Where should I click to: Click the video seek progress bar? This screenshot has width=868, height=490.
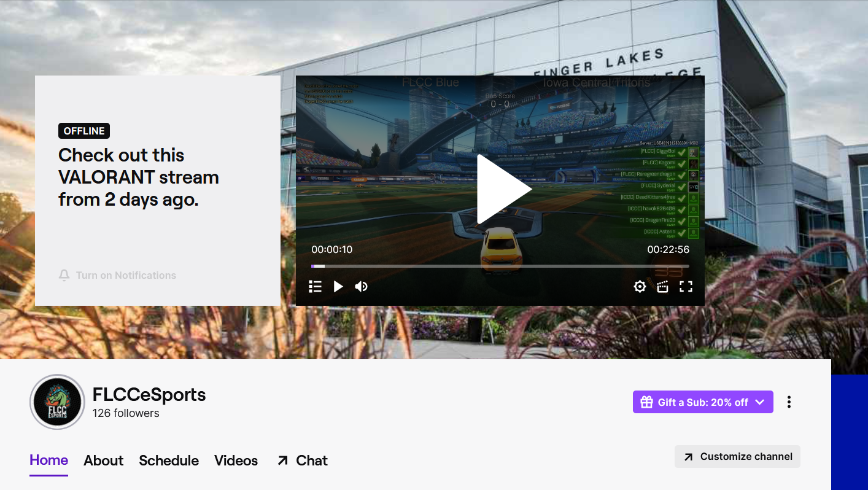click(x=500, y=266)
